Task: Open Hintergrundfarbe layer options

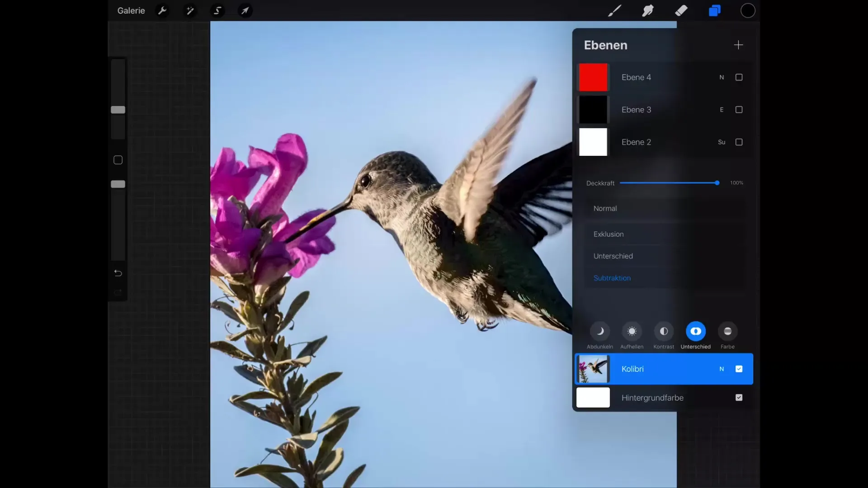Action: coord(664,398)
